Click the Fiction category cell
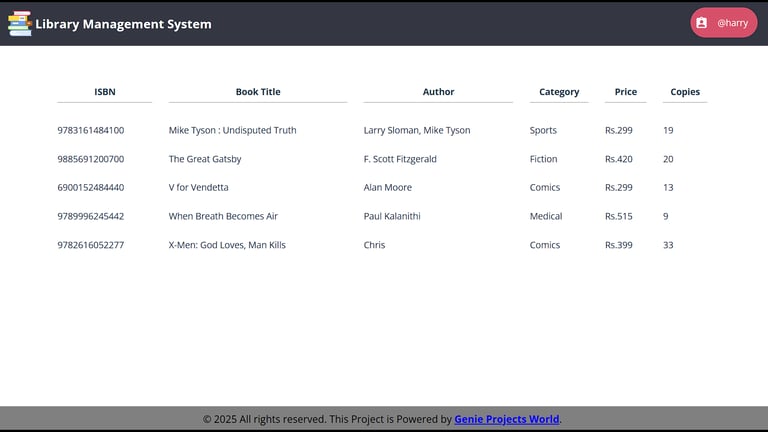Image resolution: width=768 pixels, height=432 pixels. 543,159
